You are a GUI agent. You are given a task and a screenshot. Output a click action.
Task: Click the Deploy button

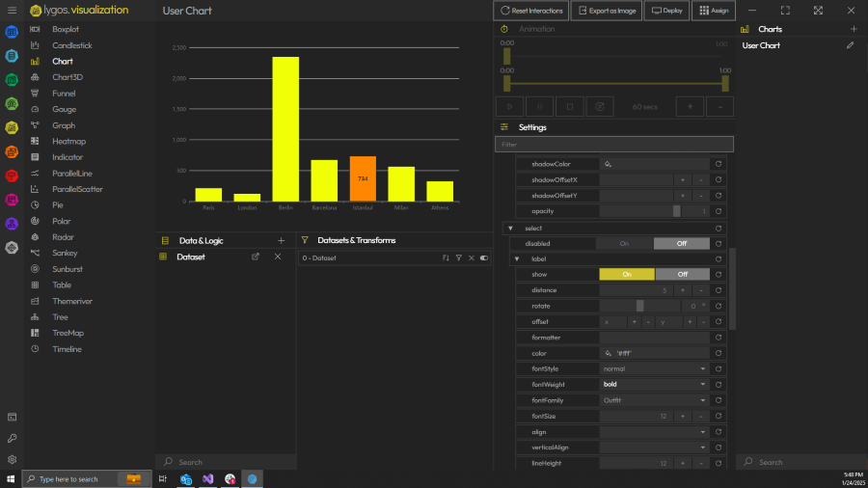[x=666, y=11]
